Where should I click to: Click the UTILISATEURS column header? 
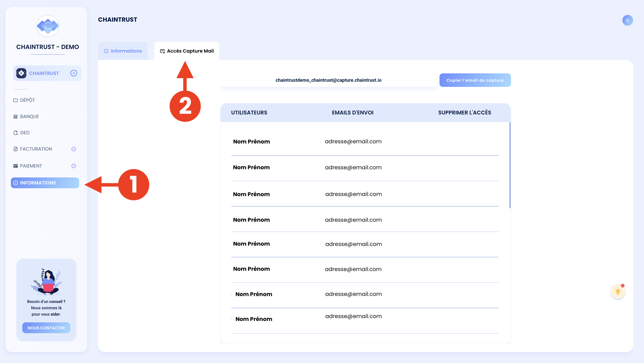point(249,113)
